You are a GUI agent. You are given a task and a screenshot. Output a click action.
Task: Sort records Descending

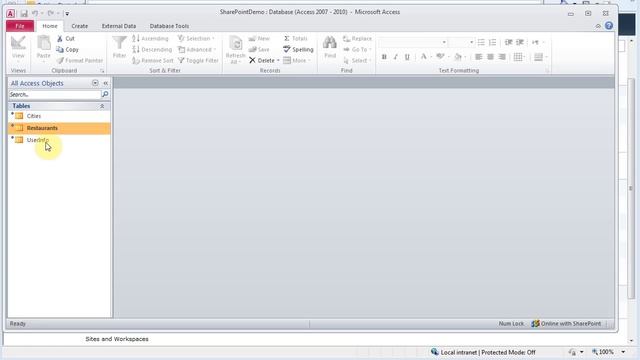click(x=152, y=49)
